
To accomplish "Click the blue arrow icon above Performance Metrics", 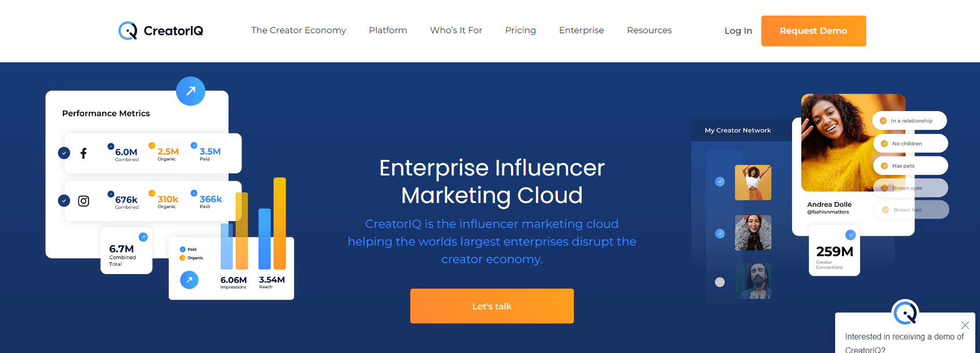I will tap(191, 91).
